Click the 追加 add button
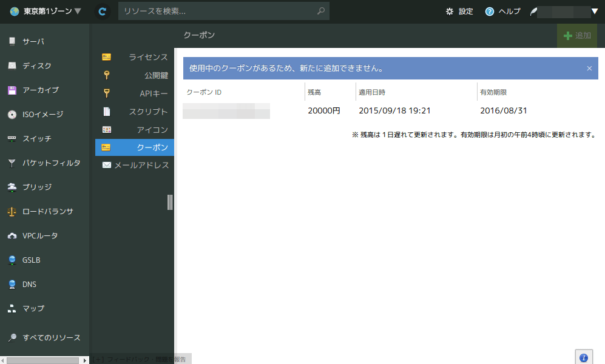 [577, 35]
